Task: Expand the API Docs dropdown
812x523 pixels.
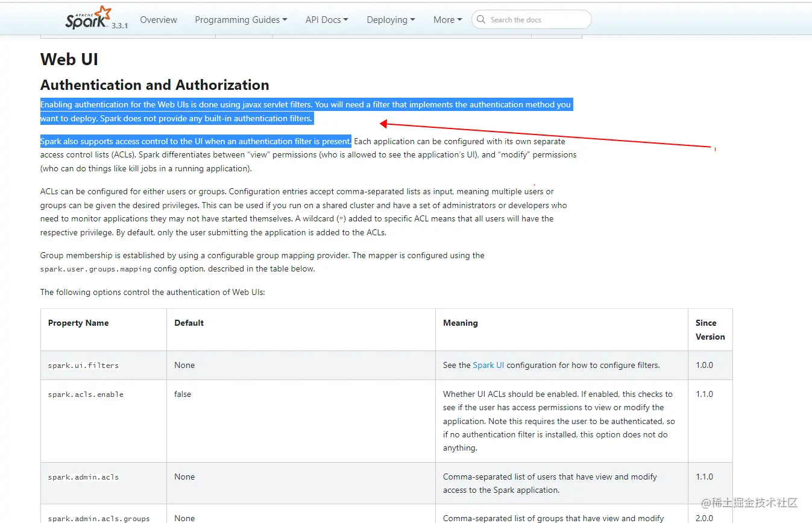Action: (x=327, y=19)
